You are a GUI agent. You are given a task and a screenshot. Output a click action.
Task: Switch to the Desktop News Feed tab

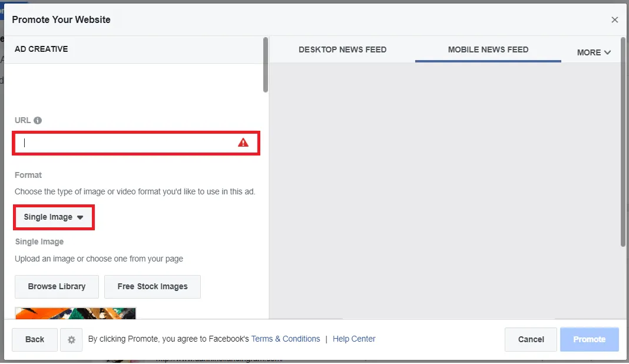click(343, 49)
